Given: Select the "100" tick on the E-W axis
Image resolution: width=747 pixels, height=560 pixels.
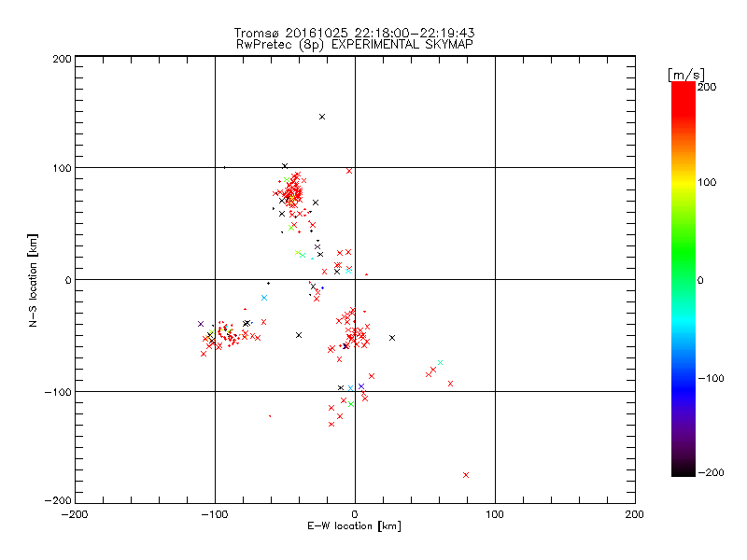Looking at the screenshot, I should pyautogui.click(x=495, y=514).
